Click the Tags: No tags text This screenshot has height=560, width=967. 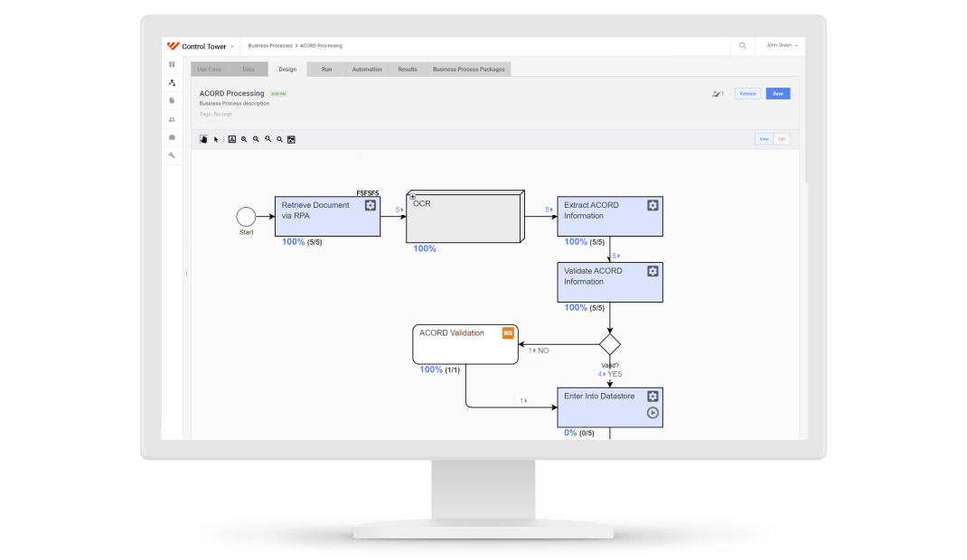216,114
